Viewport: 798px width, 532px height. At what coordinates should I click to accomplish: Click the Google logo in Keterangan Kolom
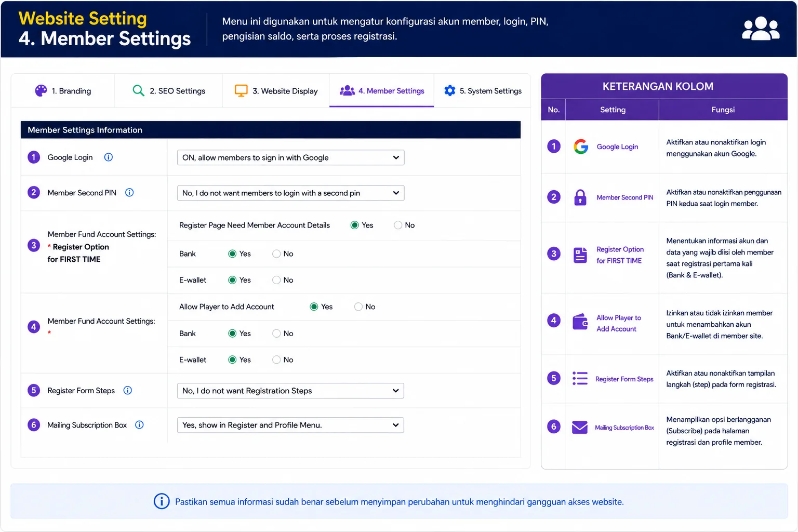[x=581, y=147]
